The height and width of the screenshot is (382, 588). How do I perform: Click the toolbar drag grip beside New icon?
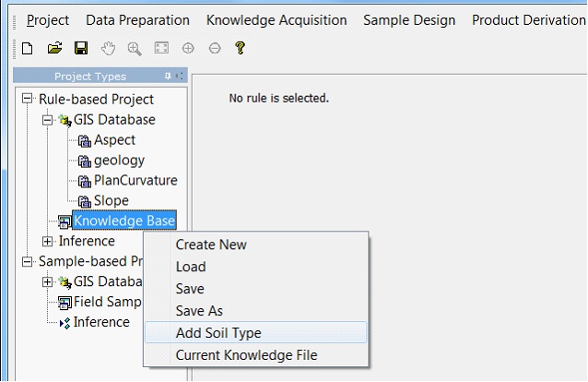click(15, 49)
